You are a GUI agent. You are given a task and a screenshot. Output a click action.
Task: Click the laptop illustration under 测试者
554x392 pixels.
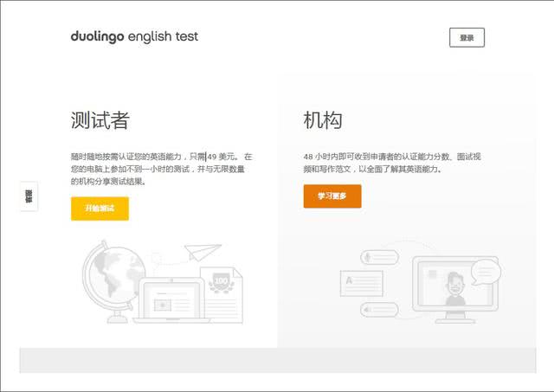pyautogui.click(x=171, y=300)
